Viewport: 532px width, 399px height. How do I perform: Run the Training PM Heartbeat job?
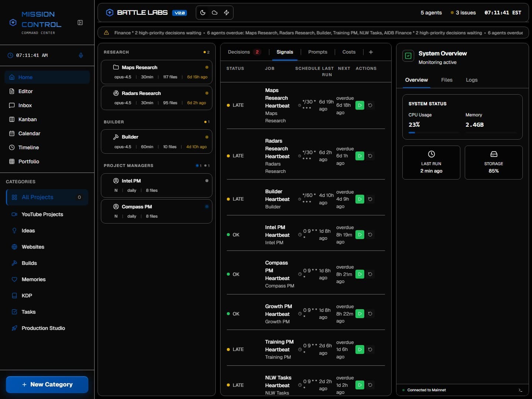pos(360,349)
